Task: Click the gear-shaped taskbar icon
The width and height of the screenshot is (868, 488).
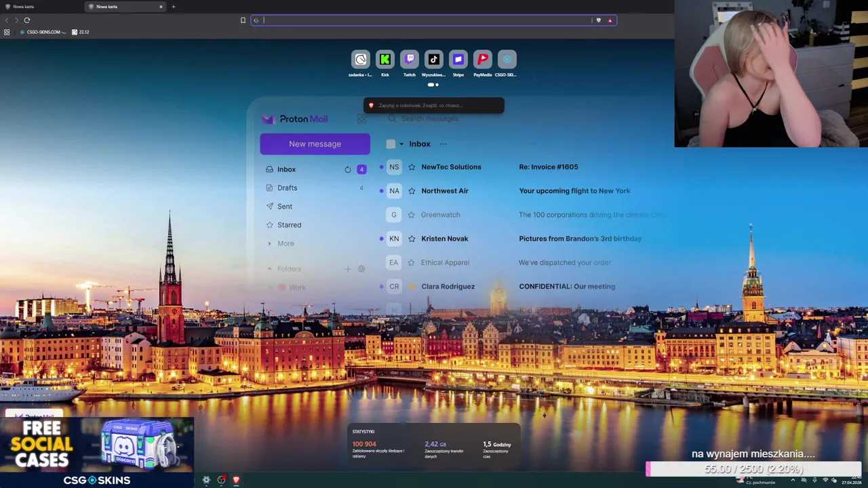Action: [x=206, y=480]
